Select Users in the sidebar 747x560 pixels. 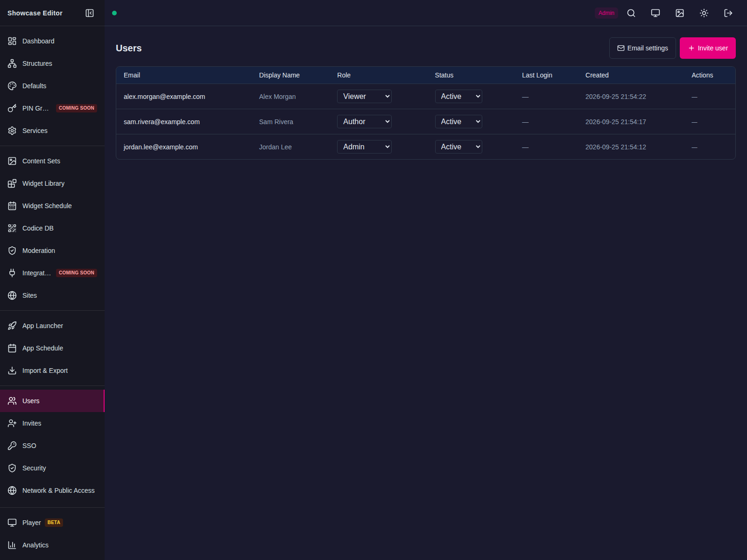point(52,401)
